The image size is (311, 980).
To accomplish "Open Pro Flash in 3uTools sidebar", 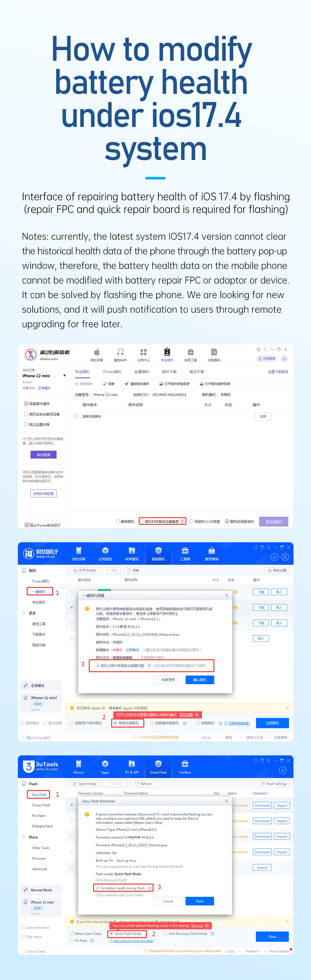I will click(39, 816).
